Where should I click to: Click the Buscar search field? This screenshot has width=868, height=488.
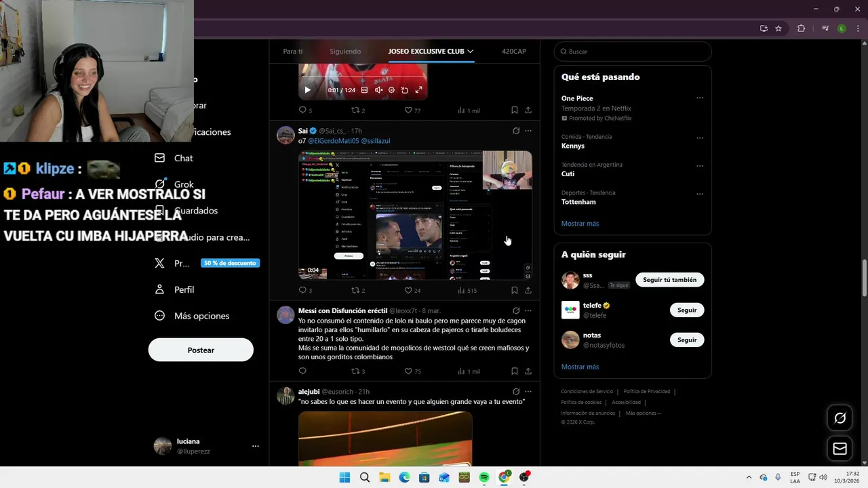click(633, 52)
